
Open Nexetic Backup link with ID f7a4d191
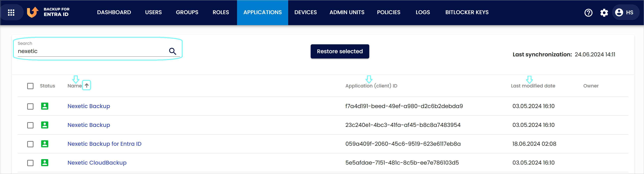(89, 106)
